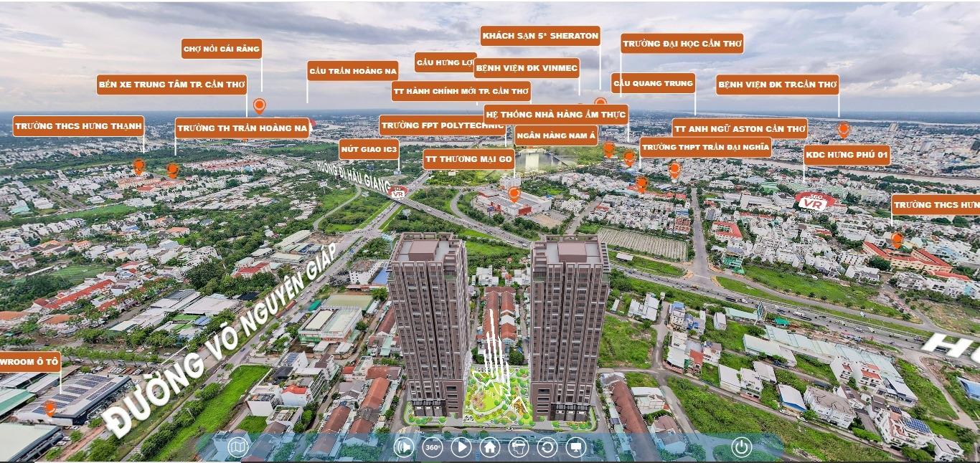The width and height of the screenshot is (980, 463).
Task: Click the Ngân Hàng Nam Á label
Action: [556, 135]
